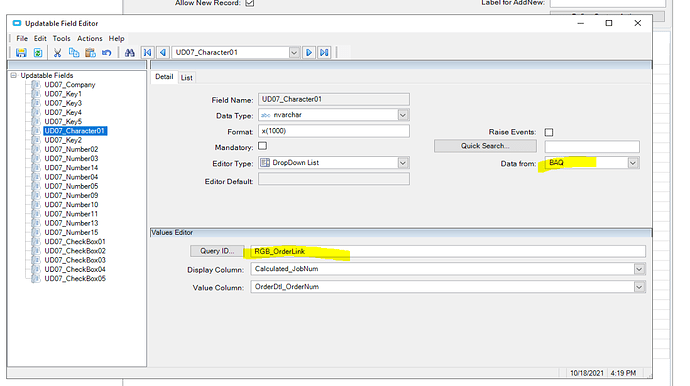Screen dimensions: 690x386
Task: Collapse the Updatable Fields tree node
Action: click(14, 75)
